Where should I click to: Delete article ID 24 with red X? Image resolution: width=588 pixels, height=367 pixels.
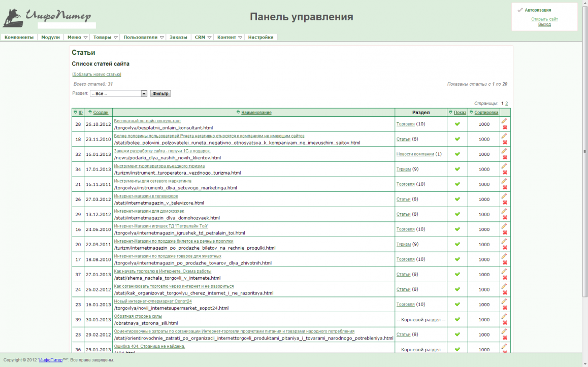[x=505, y=292]
